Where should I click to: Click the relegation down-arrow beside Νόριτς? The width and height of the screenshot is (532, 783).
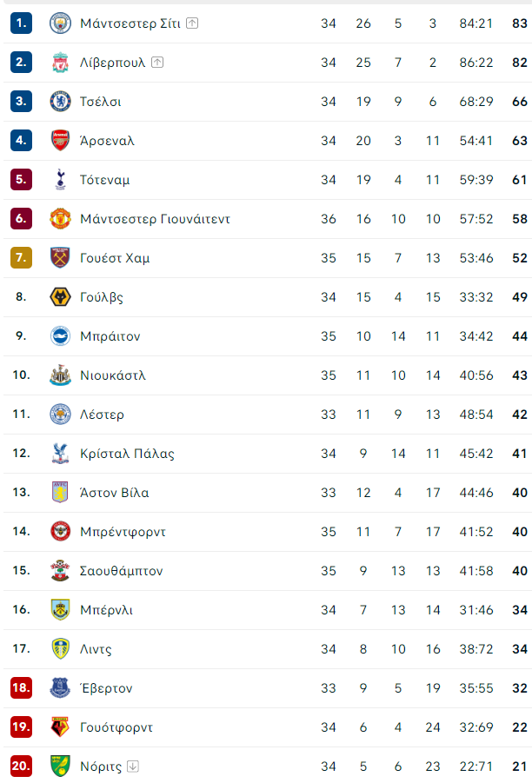[133, 766]
